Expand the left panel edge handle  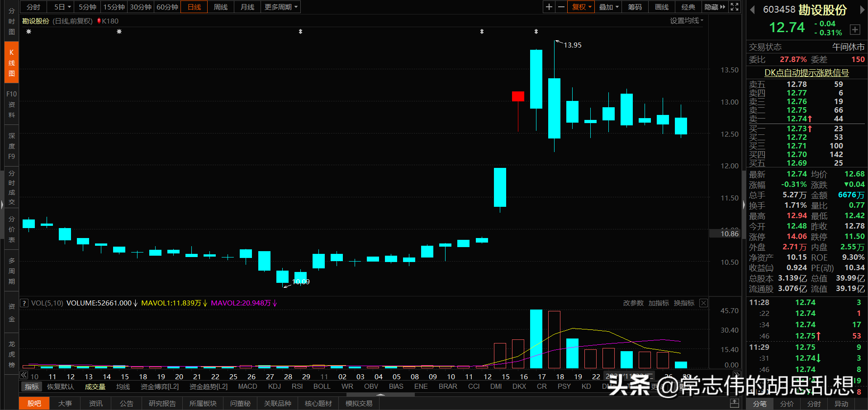2,205
